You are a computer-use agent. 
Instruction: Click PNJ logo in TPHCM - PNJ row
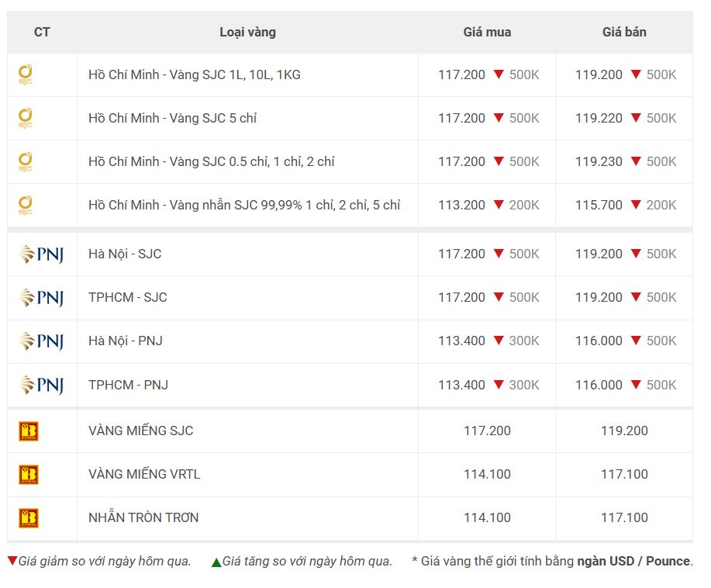coord(42,385)
